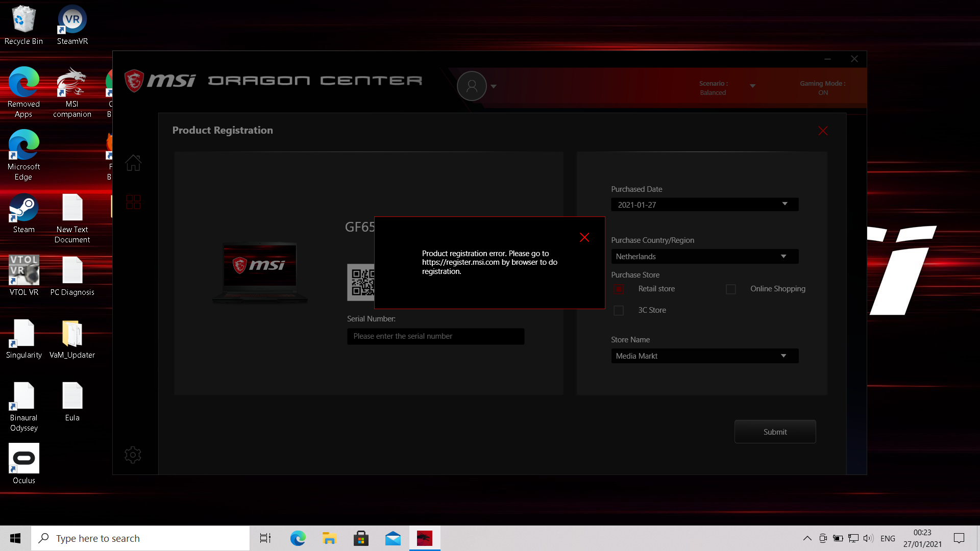Screen dimensions: 980x551
Task: Click the user profile avatar icon
Action: [472, 86]
